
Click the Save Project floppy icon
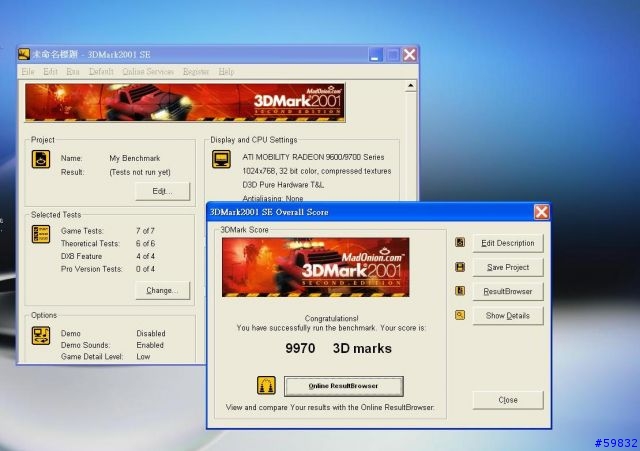coord(460,267)
